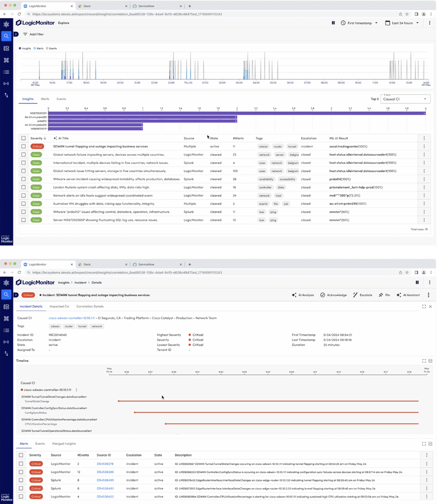Viewport: 437px width, 504px height.
Task: Click the search icon in the incident Details sidebar
Action: pos(6,295)
